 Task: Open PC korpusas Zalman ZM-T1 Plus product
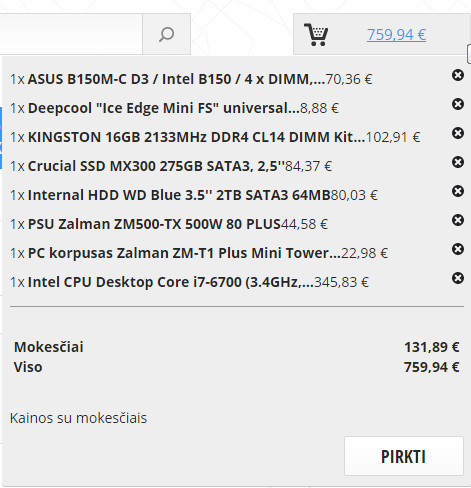pos(184,253)
